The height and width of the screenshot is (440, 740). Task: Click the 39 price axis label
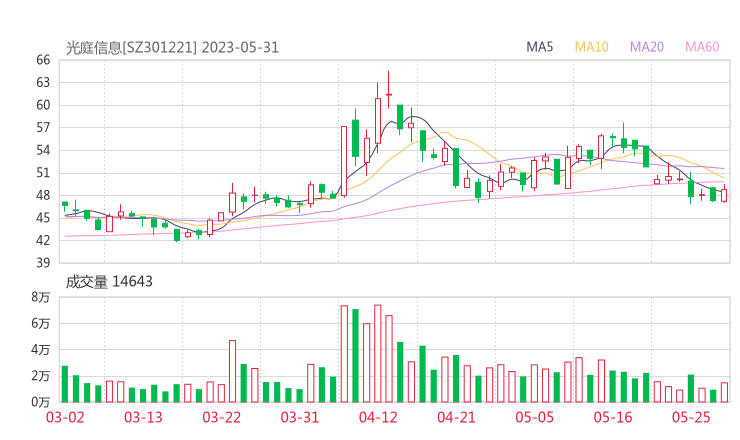point(43,262)
